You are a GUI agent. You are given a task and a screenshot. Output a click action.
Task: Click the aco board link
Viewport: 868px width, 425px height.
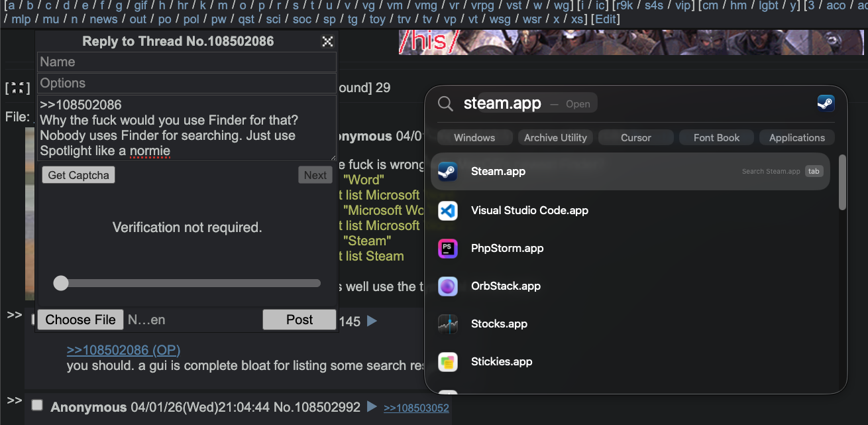point(836,5)
